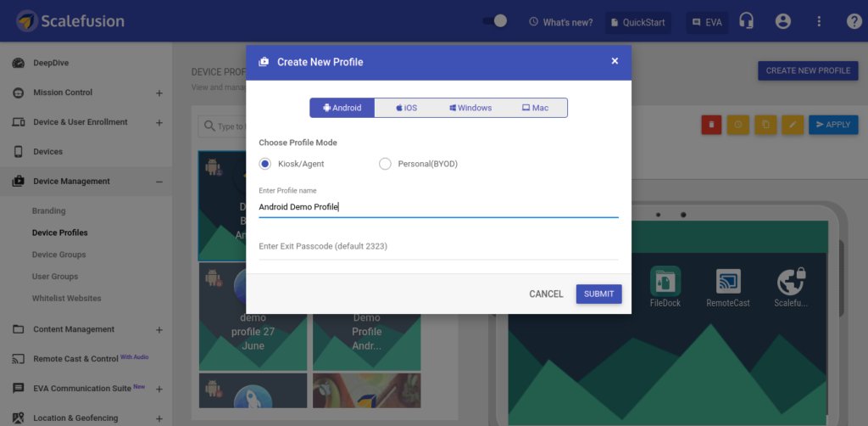This screenshot has height=426, width=868.
Task: Click the Device Management briefcase icon
Action: pos(19,181)
